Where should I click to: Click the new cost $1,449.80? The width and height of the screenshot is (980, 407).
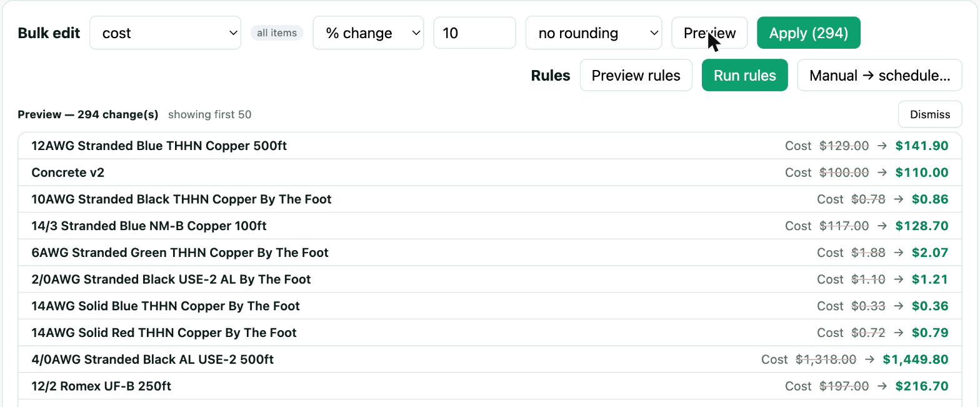(916, 359)
